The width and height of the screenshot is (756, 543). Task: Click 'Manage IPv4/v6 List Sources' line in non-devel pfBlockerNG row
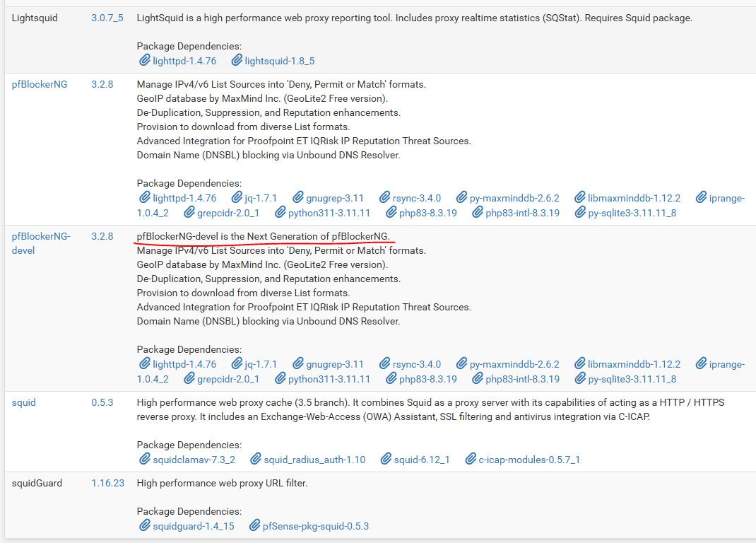(x=281, y=84)
